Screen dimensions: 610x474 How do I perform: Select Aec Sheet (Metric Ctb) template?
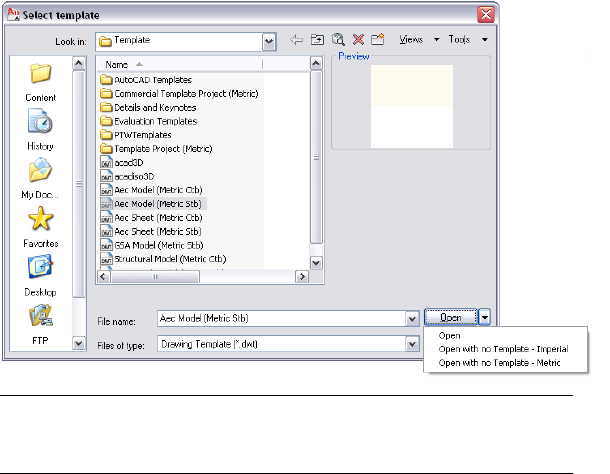[x=151, y=218]
